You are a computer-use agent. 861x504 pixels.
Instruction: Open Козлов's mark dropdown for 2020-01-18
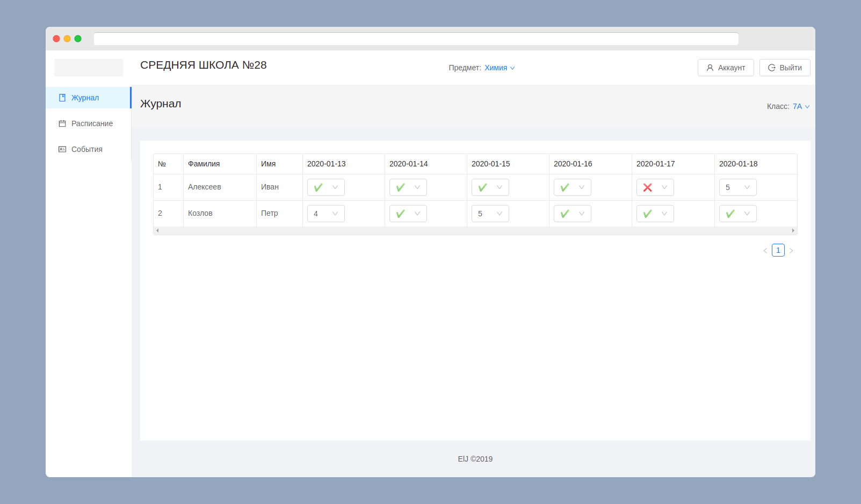tap(738, 214)
